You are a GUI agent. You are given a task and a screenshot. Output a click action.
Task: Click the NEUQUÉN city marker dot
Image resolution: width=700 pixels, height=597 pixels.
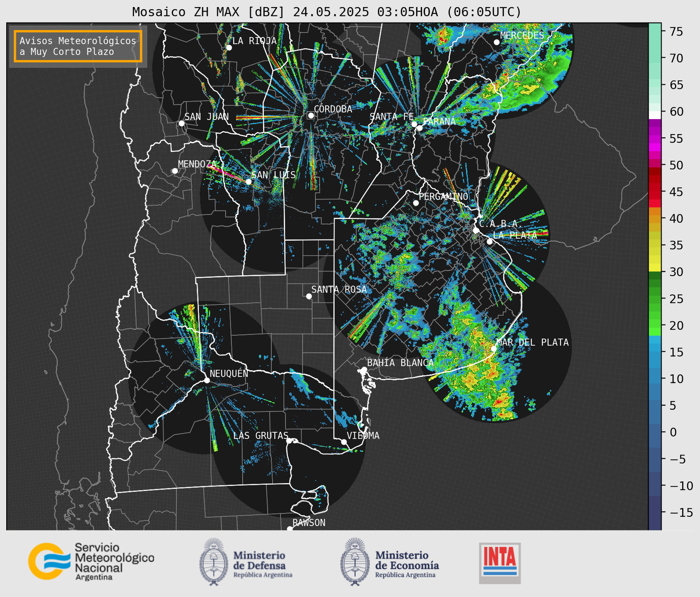(207, 380)
